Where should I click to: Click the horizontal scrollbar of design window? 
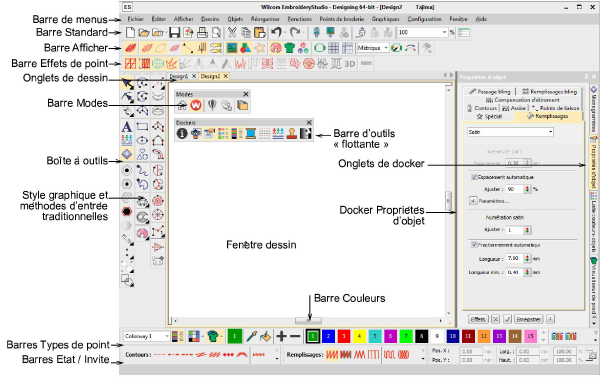(308, 321)
